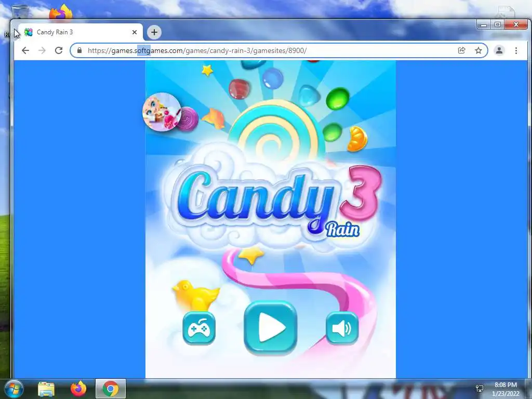Viewport: 532px width, 399px height.
Task: Click the Chrome taskbar button
Action: 111,389
